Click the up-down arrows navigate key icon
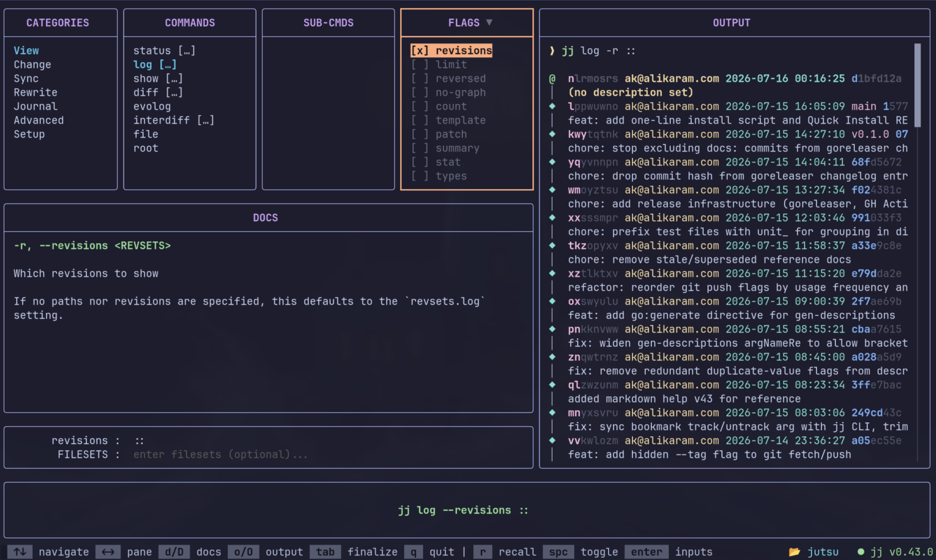 20,552
